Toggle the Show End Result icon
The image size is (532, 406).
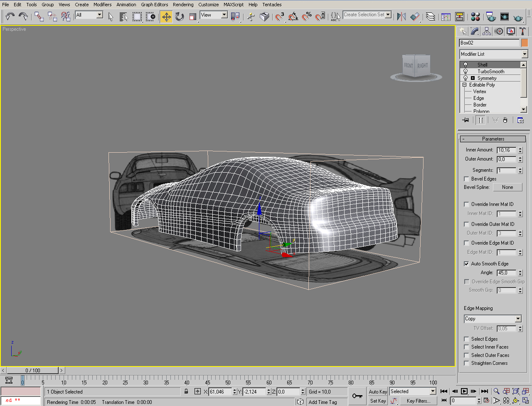click(480, 120)
